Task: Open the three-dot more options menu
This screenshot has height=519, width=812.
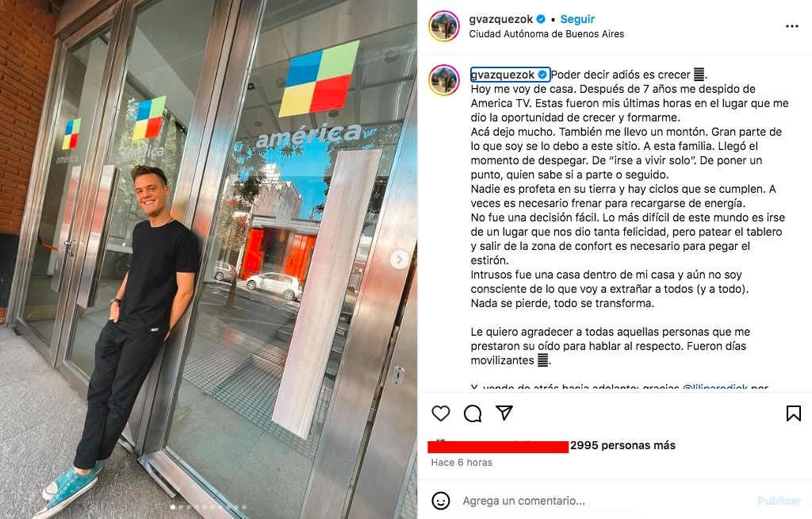Action: (792, 26)
